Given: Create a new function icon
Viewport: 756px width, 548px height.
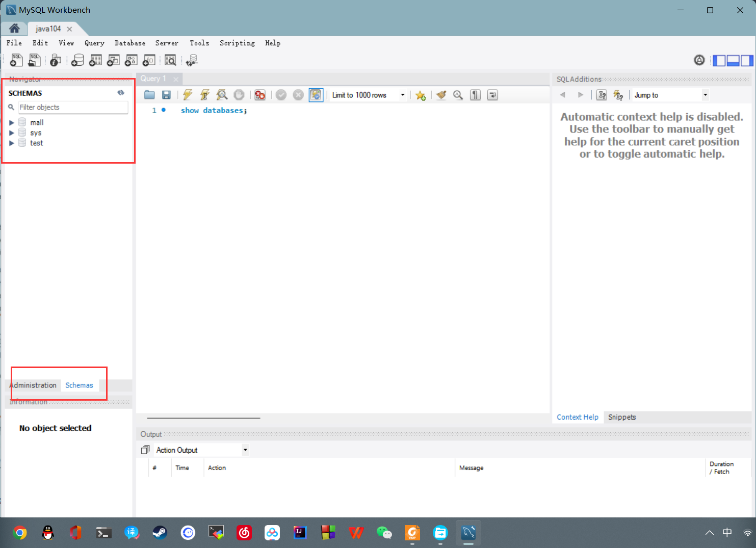Looking at the screenshot, I should [x=149, y=60].
